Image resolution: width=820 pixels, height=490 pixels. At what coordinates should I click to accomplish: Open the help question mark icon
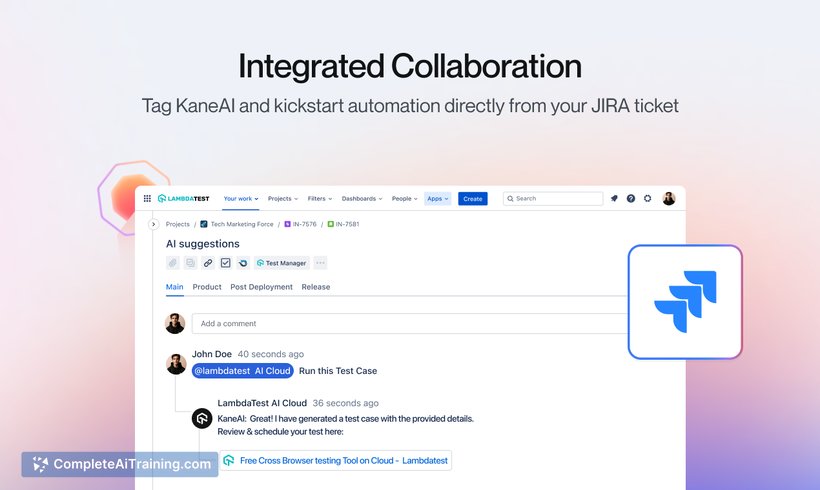(x=631, y=199)
